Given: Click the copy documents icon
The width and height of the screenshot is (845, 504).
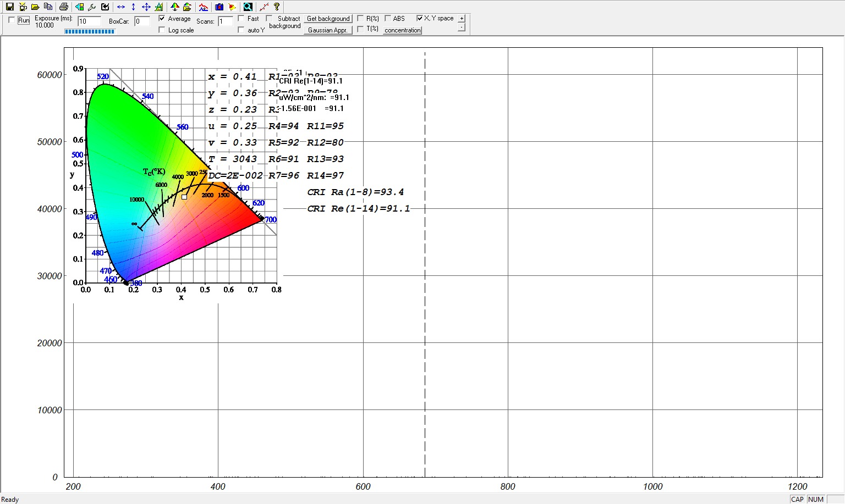Looking at the screenshot, I should click(x=48, y=7).
